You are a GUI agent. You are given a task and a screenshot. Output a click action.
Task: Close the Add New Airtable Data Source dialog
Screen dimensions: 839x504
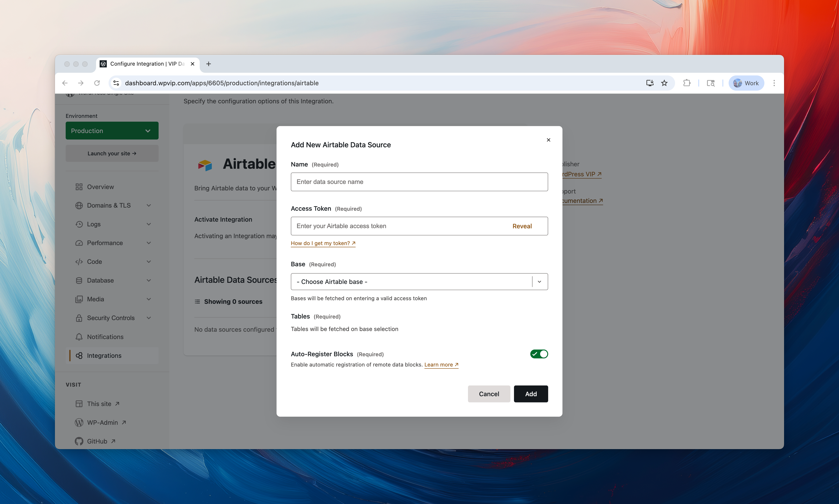tap(548, 140)
